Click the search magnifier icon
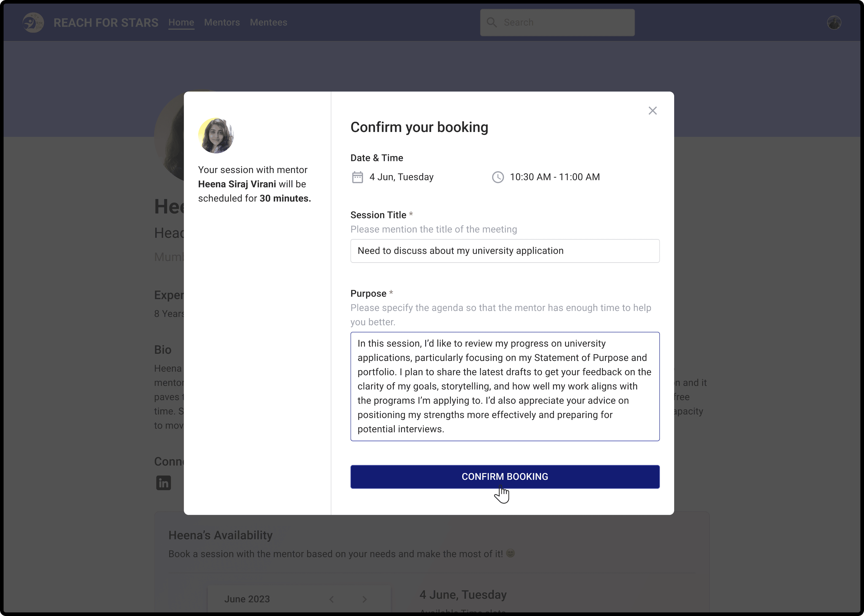 pos(492,22)
